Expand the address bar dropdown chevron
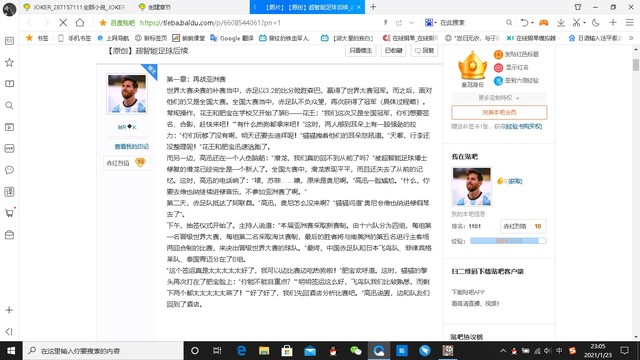 tap(411, 23)
